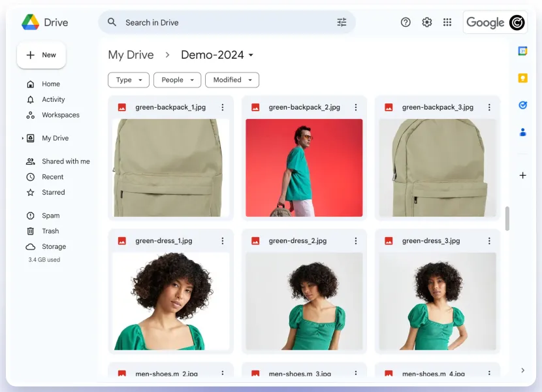The width and height of the screenshot is (542, 392).
Task: Click the 3.4 GB used text
Action: (x=44, y=260)
